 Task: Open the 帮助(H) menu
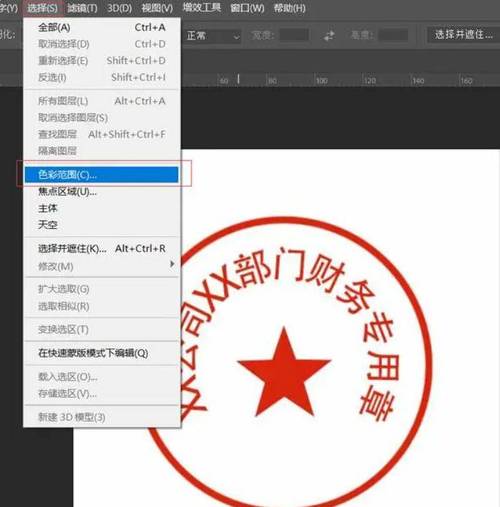coord(289,8)
